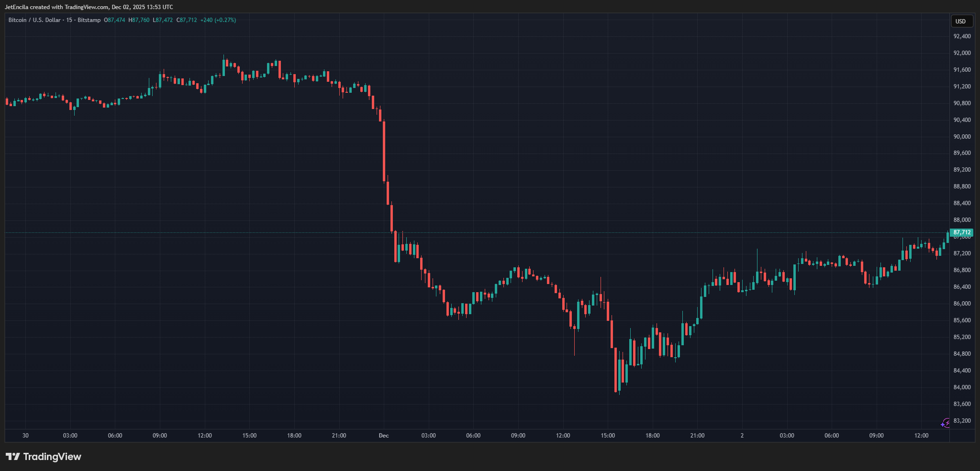Open the USD currency selector
Screen dimensions: 980x471
[960, 21]
